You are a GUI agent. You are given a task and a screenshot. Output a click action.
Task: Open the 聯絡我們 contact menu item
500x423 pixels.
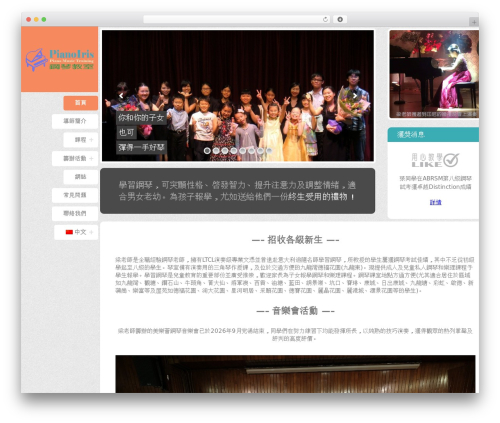click(x=75, y=214)
